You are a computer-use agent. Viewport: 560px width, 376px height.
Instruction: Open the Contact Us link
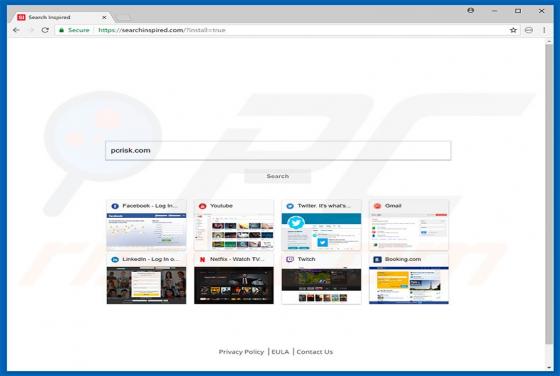314,352
